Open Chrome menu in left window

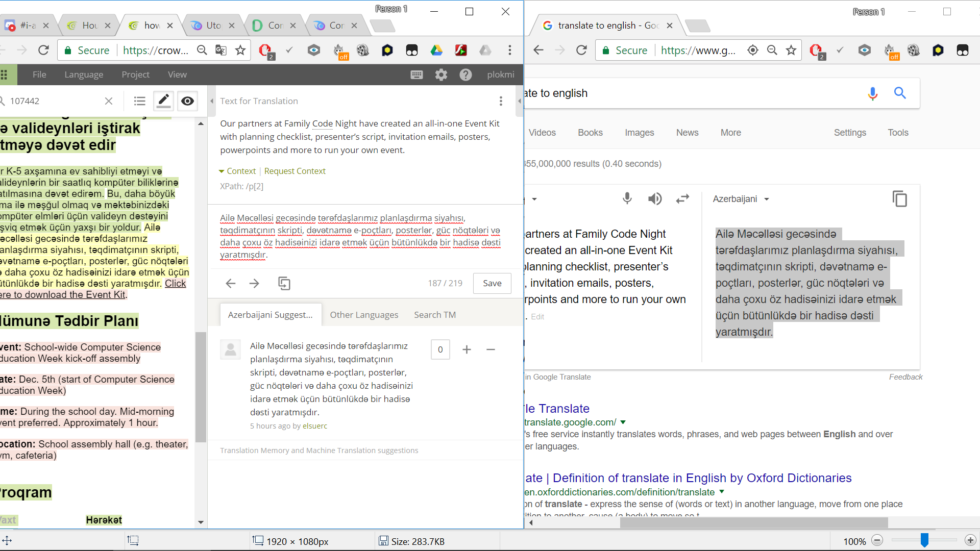pyautogui.click(x=509, y=50)
